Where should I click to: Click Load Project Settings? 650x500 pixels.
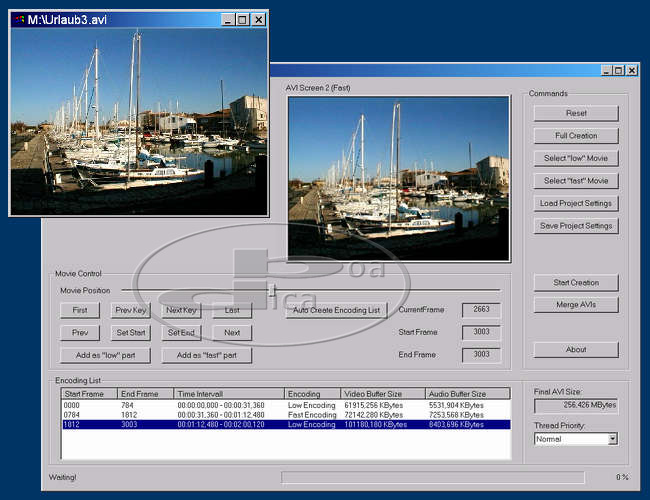coord(576,203)
